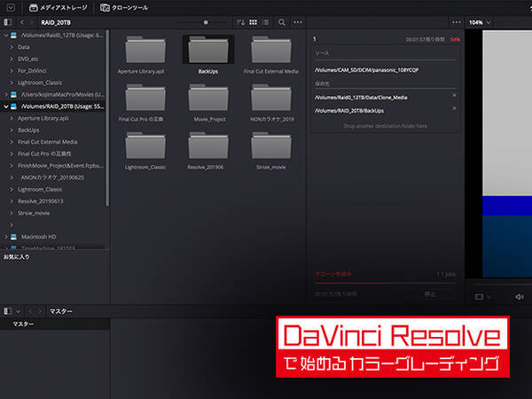Mute the viewer audio speaker icon
Image resolution: width=532 pixels, height=399 pixels.
tap(519, 297)
